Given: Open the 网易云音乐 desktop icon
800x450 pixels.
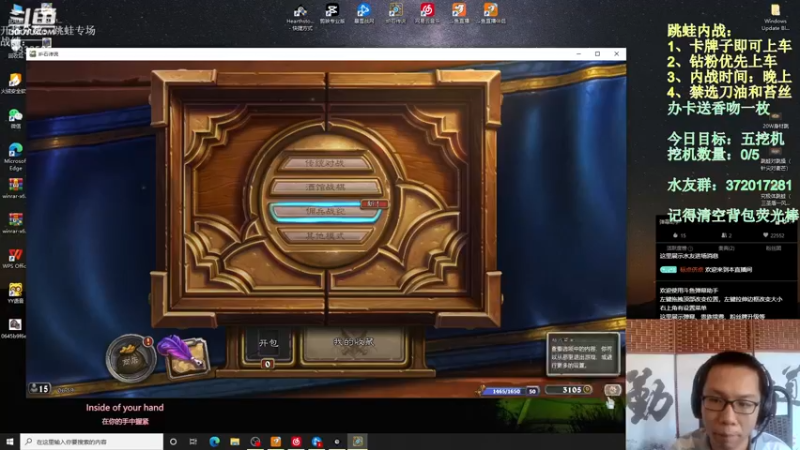Looking at the screenshot, I should (427, 14).
